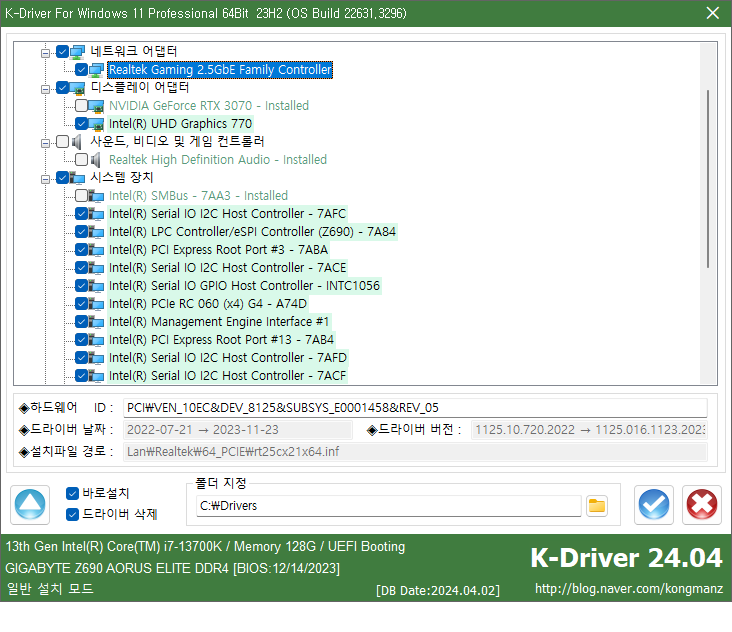Click the install file path field
732x632 pixels.
click(415, 452)
